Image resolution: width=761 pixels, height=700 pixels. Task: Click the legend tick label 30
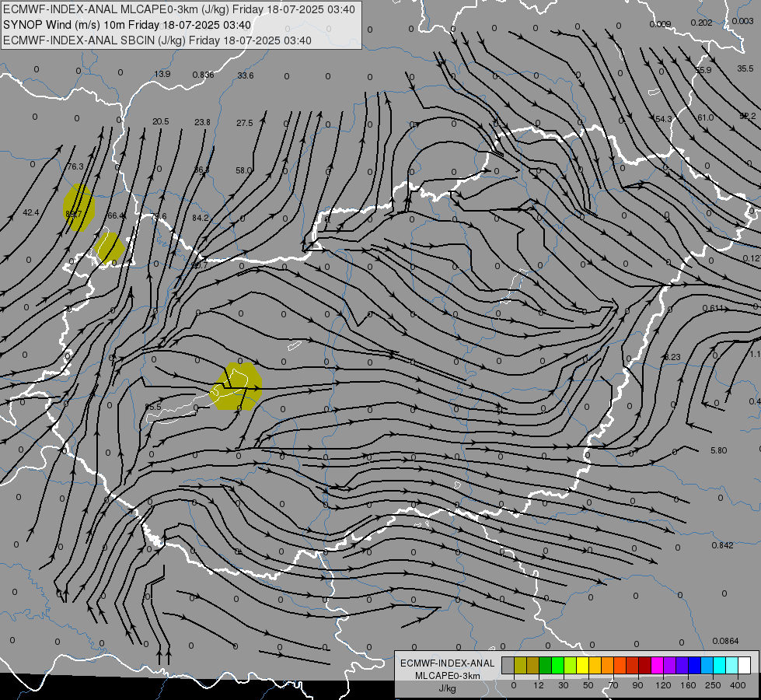click(563, 685)
